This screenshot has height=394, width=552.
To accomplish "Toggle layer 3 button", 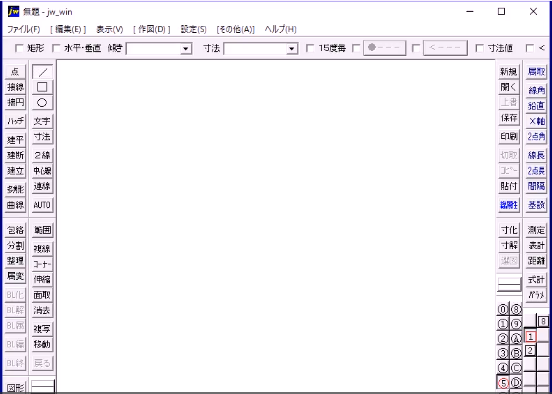I will point(503,353).
